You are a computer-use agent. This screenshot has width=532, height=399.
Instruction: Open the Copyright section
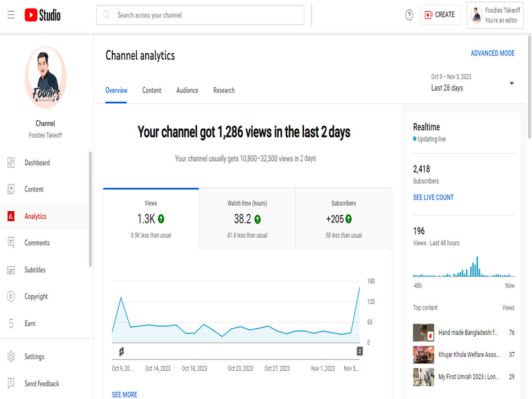tap(35, 296)
